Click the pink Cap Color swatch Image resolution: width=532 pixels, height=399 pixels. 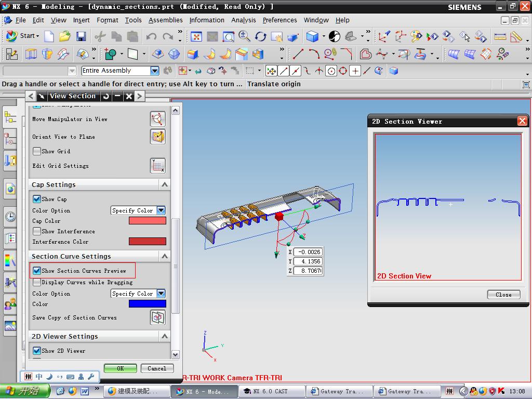[147, 221]
